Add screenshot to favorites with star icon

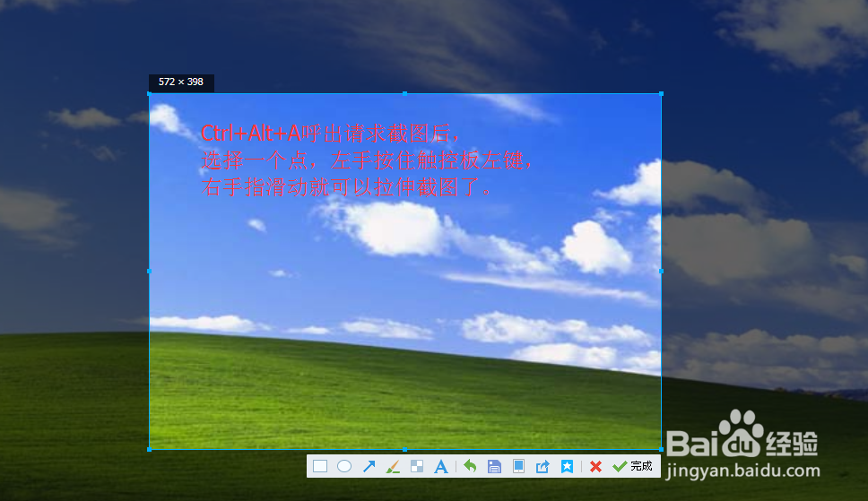(x=567, y=466)
